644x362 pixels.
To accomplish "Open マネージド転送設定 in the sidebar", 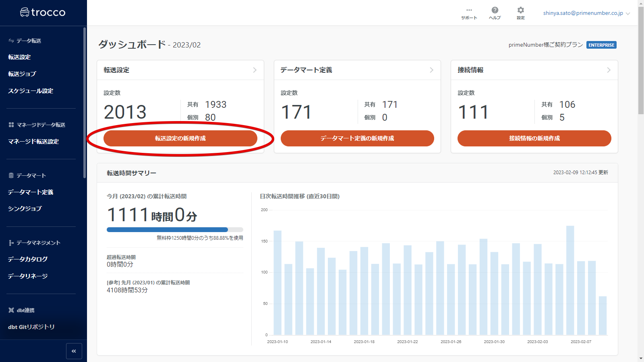I will point(33,142).
